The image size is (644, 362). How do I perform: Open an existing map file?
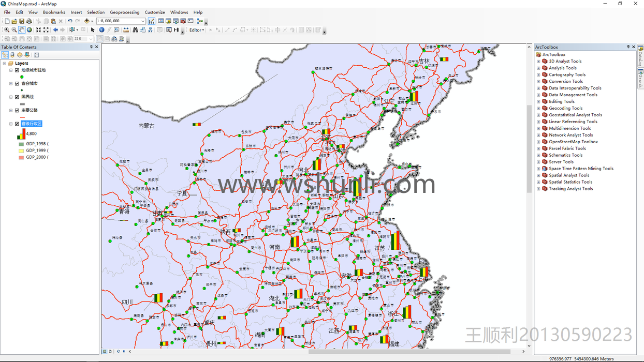[x=14, y=21]
